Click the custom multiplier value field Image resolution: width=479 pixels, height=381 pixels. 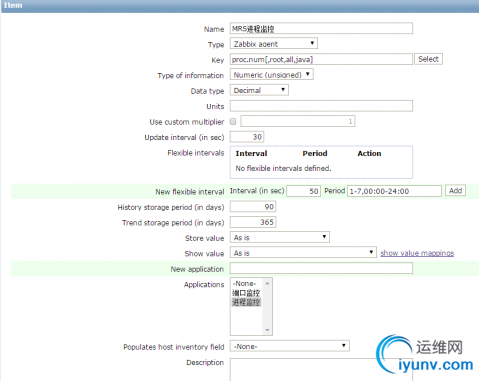(298, 121)
